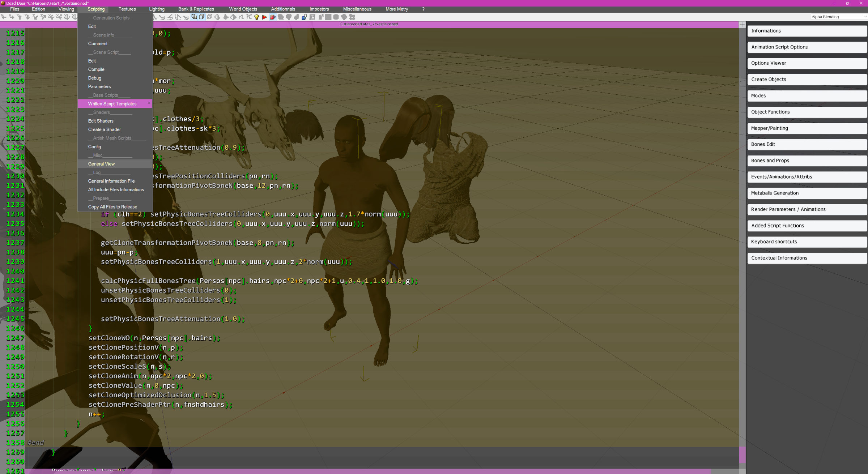
Task: Expand the Create Objects section
Action: coord(807,79)
